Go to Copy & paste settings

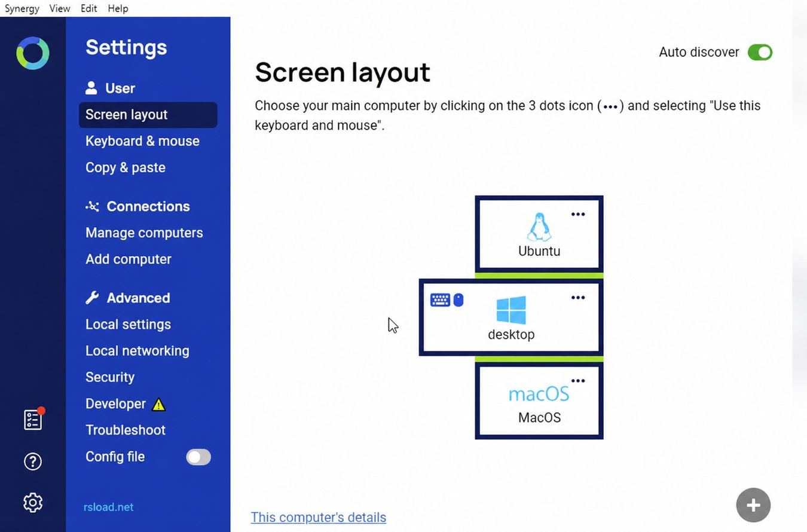click(x=126, y=167)
